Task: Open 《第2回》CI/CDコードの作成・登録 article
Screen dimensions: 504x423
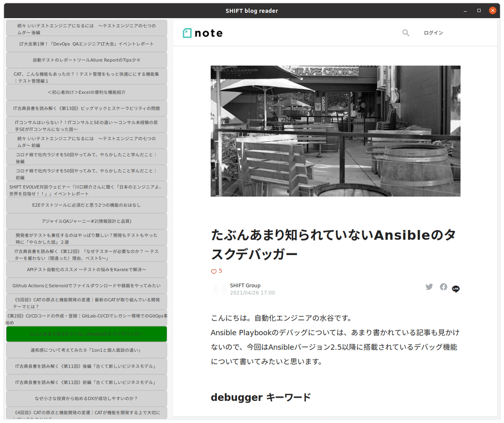Action: coord(87,318)
